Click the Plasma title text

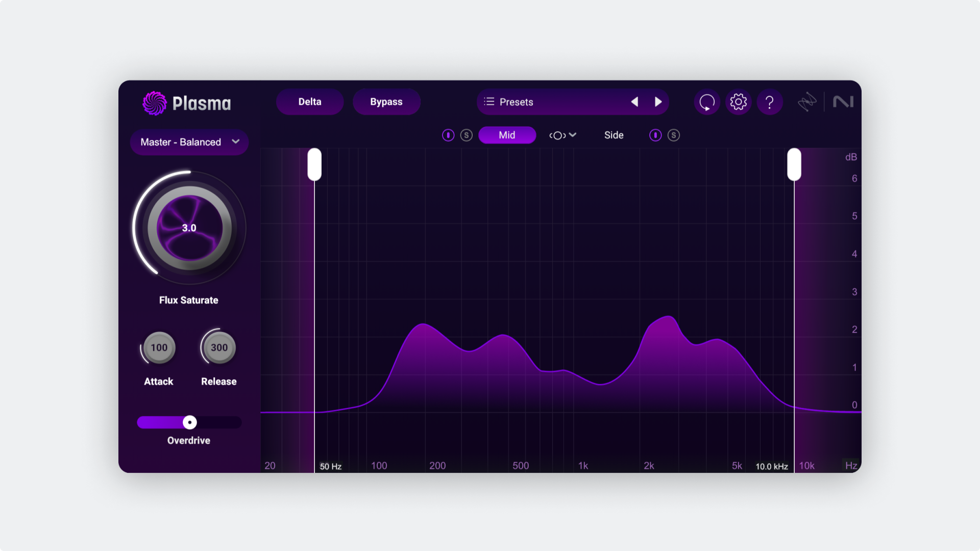pyautogui.click(x=202, y=104)
